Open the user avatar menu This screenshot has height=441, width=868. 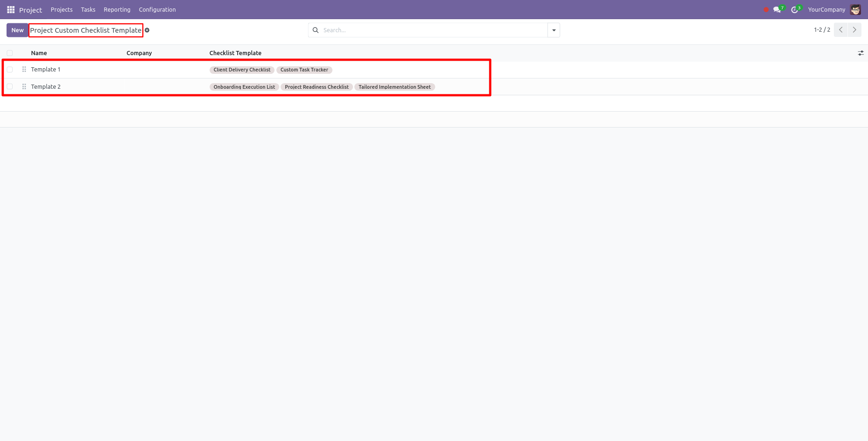coord(855,9)
